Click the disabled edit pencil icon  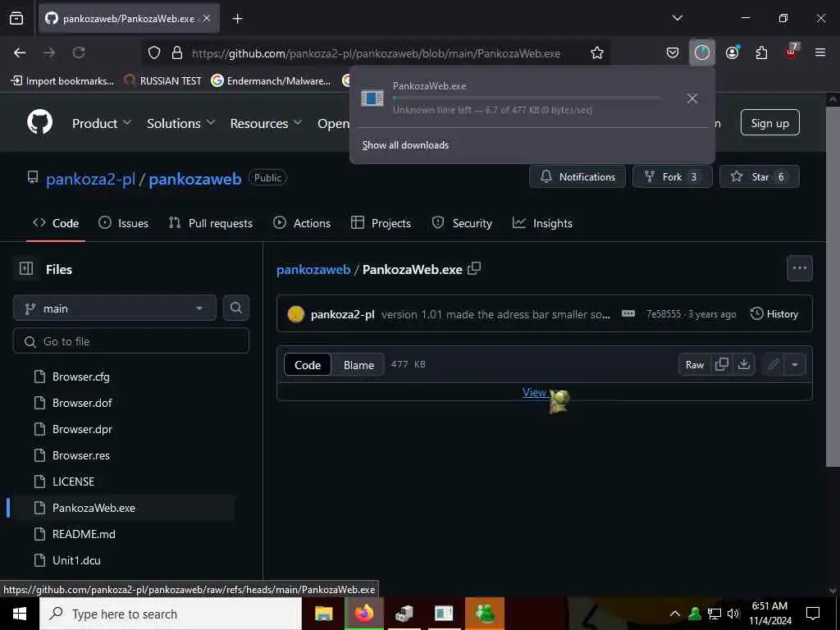click(x=773, y=364)
